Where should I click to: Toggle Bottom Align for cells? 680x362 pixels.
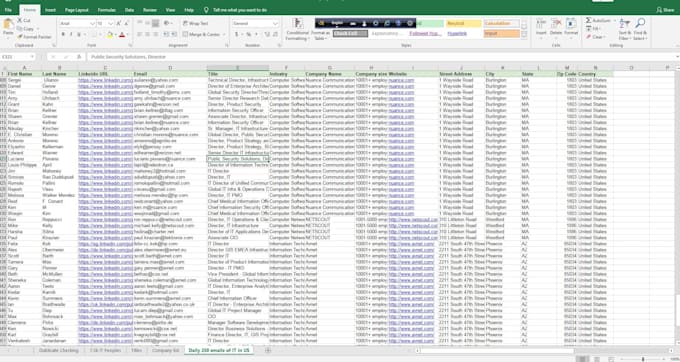(155, 23)
